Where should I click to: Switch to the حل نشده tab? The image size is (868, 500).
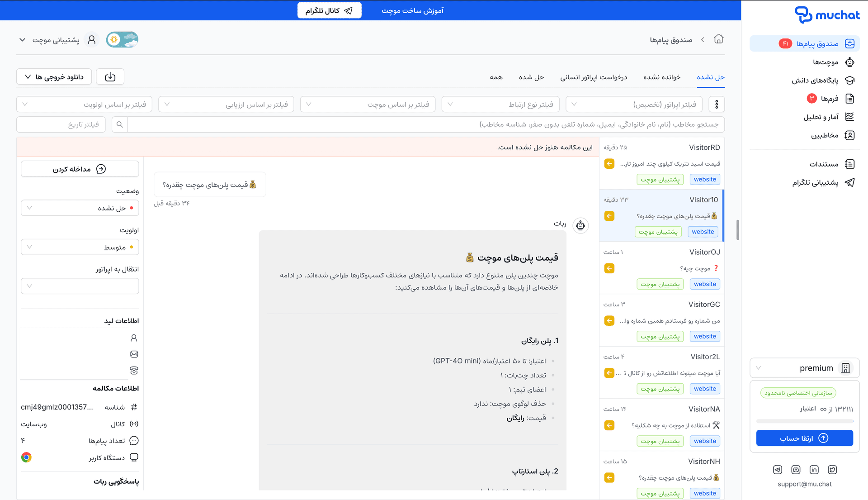click(711, 77)
